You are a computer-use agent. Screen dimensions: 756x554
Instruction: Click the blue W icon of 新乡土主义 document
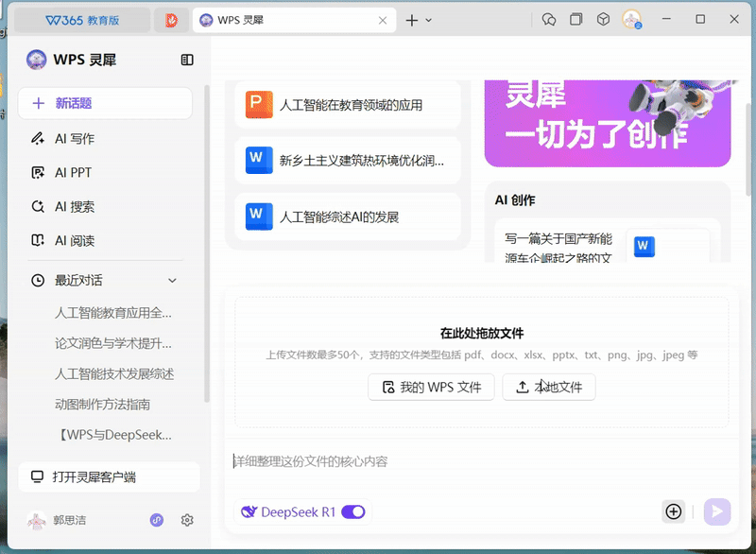(259, 160)
